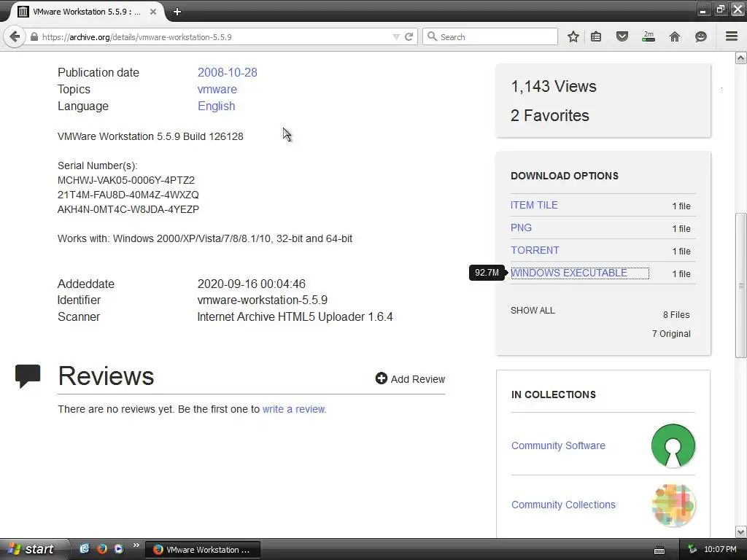The height and width of the screenshot is (560, 747).
Task: Click into the address bar URL
Action: [214, 36]
